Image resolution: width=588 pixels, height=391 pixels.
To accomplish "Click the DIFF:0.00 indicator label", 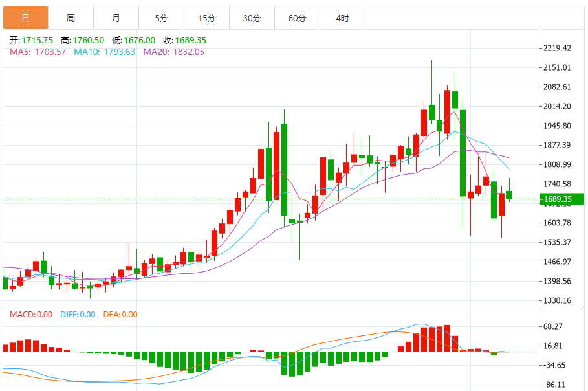I will [x=77, y=315].
